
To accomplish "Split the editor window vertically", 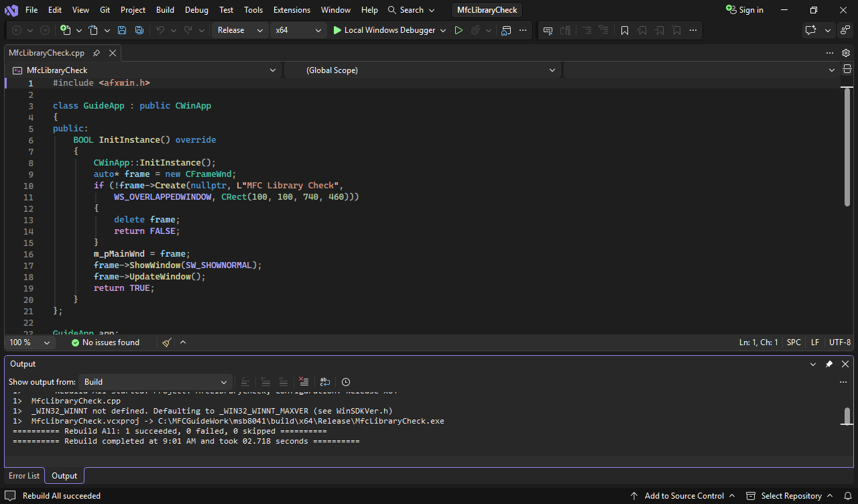I will (x=847, y=70).
